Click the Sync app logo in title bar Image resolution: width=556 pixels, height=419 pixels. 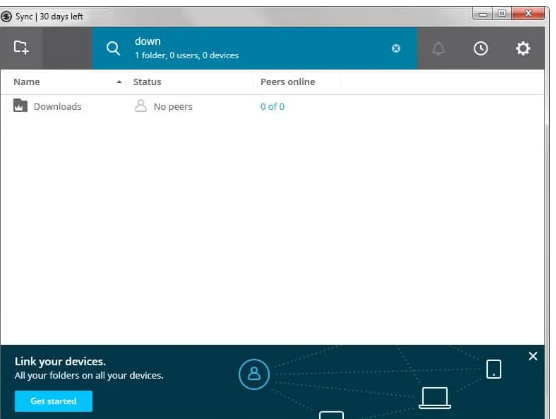point(6,16)
